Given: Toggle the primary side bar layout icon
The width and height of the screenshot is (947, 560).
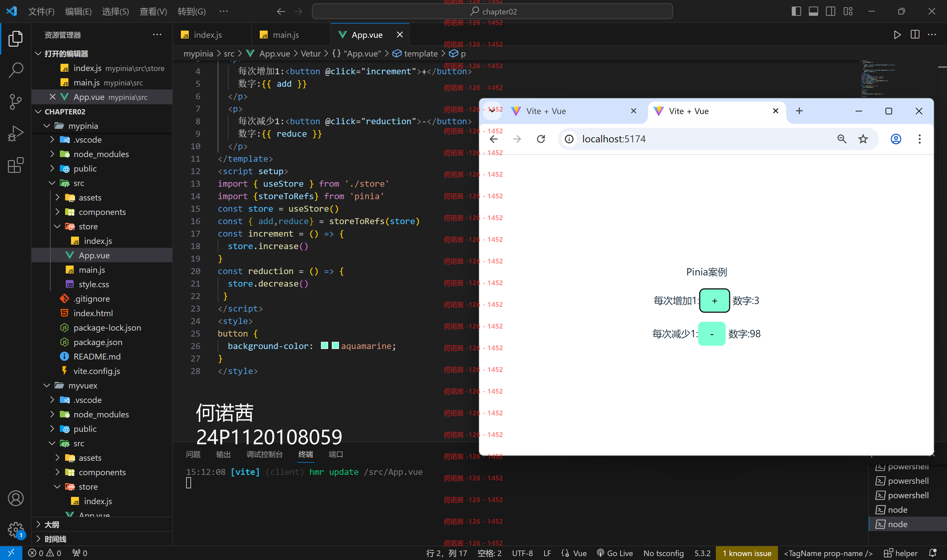Looking at the screenshot, I should [x=796, y=11].
